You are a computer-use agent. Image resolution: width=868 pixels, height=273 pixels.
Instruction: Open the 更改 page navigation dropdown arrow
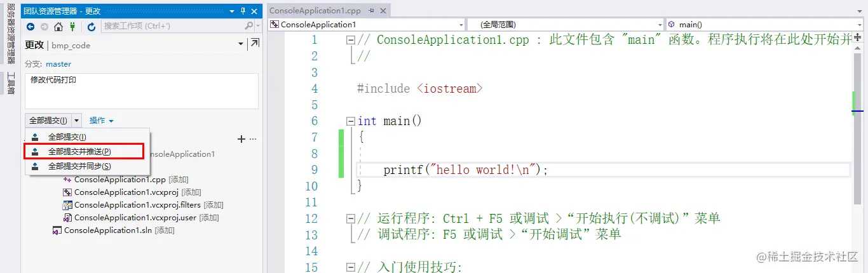[241, 44]
